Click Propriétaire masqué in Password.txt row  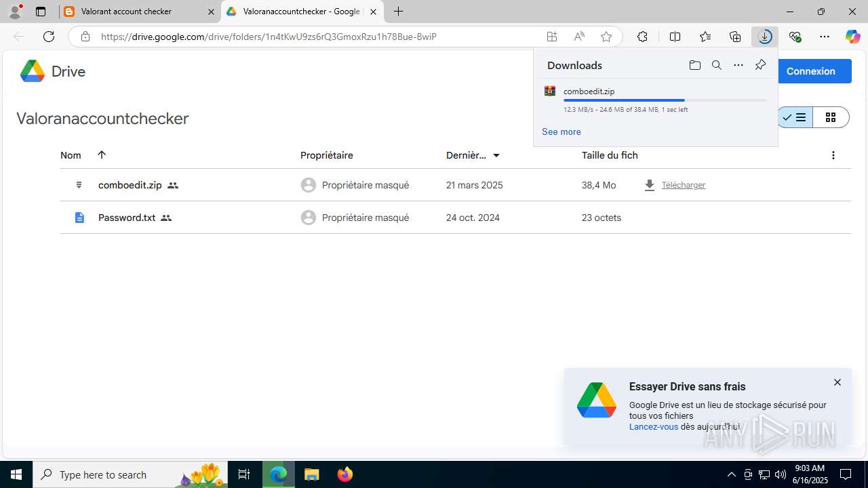pyautogui.click(x=366, y=218)
